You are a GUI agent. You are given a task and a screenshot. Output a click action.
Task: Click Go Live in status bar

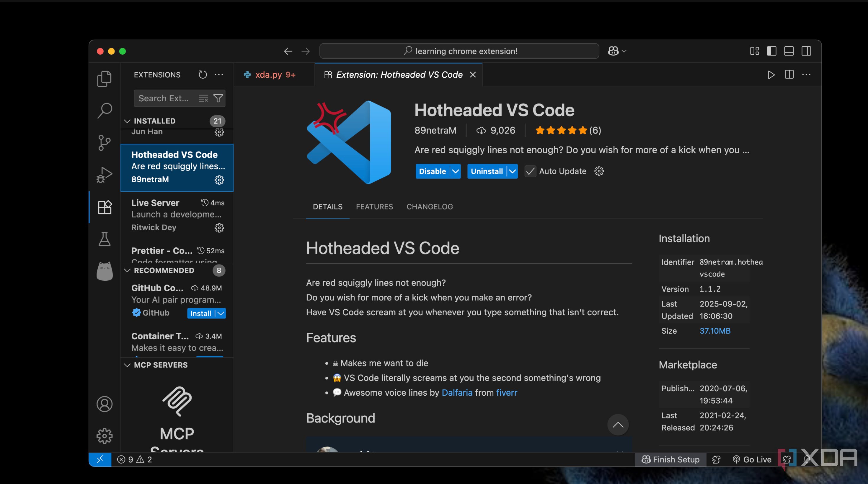pyautogui.click(x=752, y=459)
